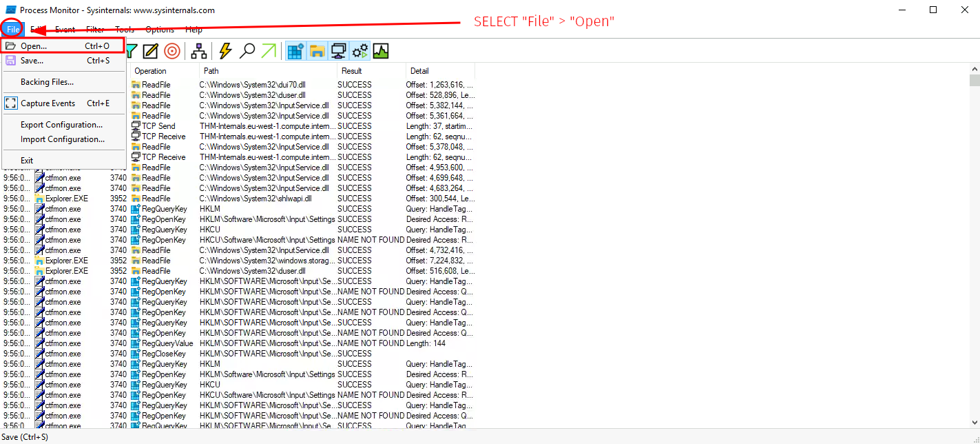Open the Highlight editor icon

[150, 51]
